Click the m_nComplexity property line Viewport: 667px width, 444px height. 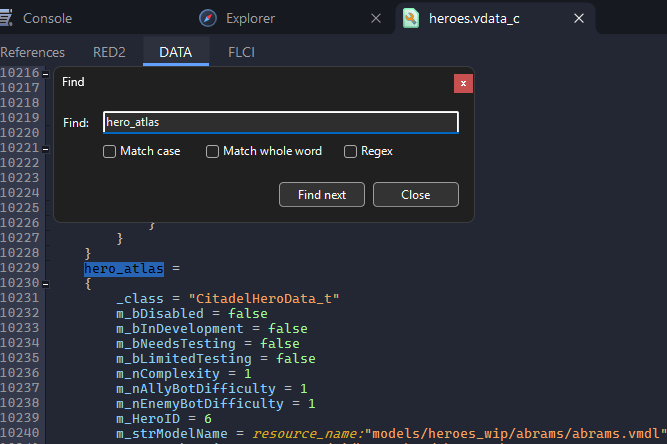pyautogui.click(x=184, y=374)
